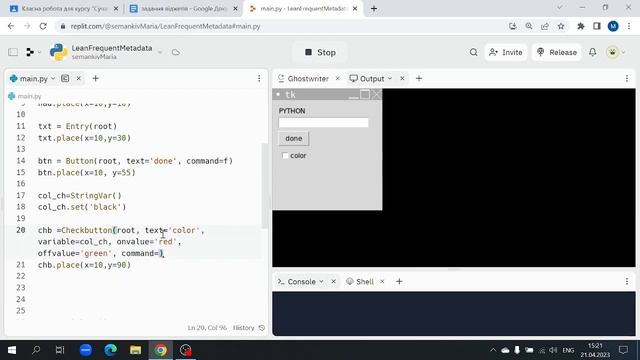Close the Ghostwriter tab
Image resolution: width=640 pixels, height=360 pixels.
(337, 78)
